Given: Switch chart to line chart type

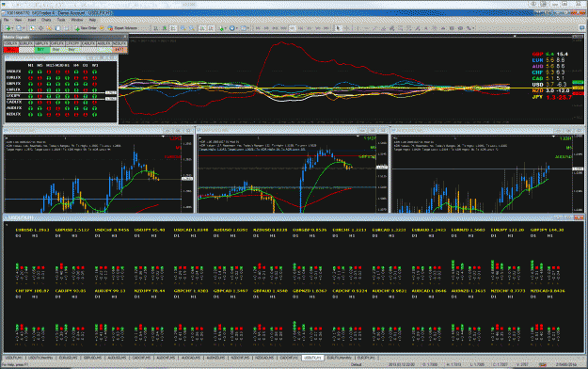Looking at the screenshot, I should coord(173,28).
